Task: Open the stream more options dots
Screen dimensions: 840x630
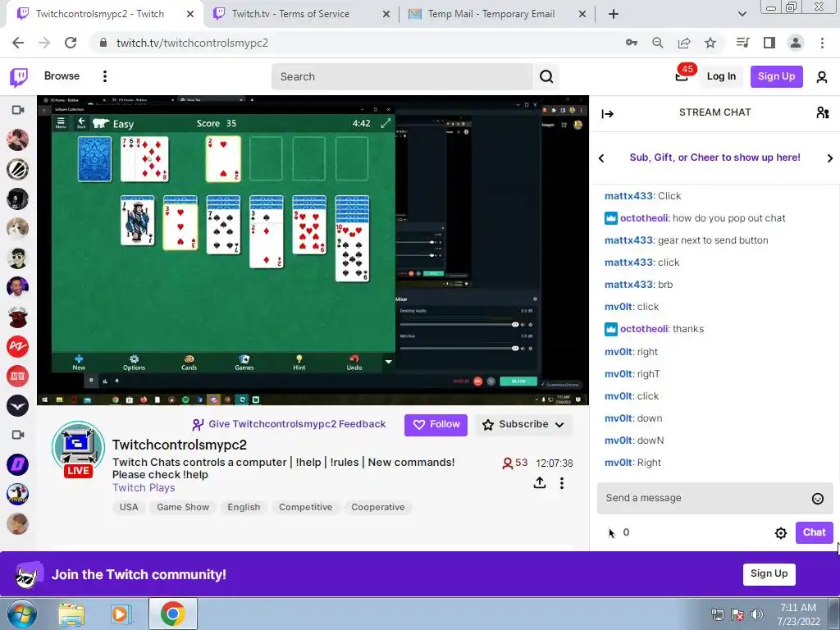Action: pyautogui.click(x=561, y=483)
